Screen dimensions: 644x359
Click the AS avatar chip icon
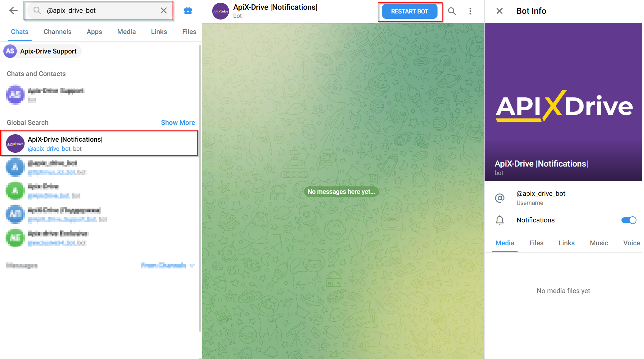10,51
